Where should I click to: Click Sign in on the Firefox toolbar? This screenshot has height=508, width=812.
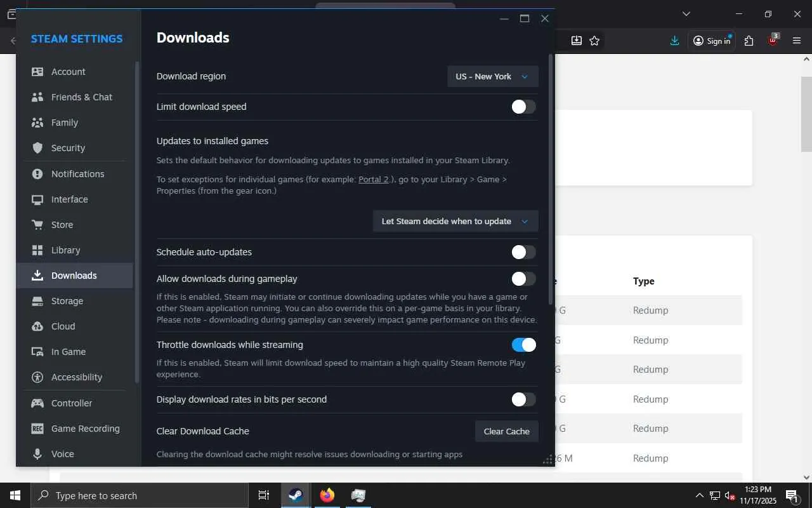712,41
